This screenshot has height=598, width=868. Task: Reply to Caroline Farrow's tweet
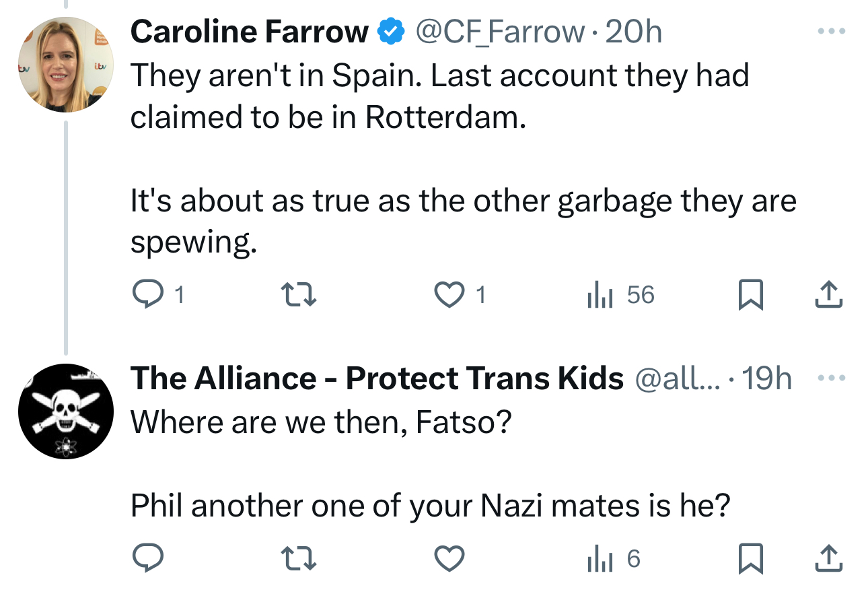145,295
